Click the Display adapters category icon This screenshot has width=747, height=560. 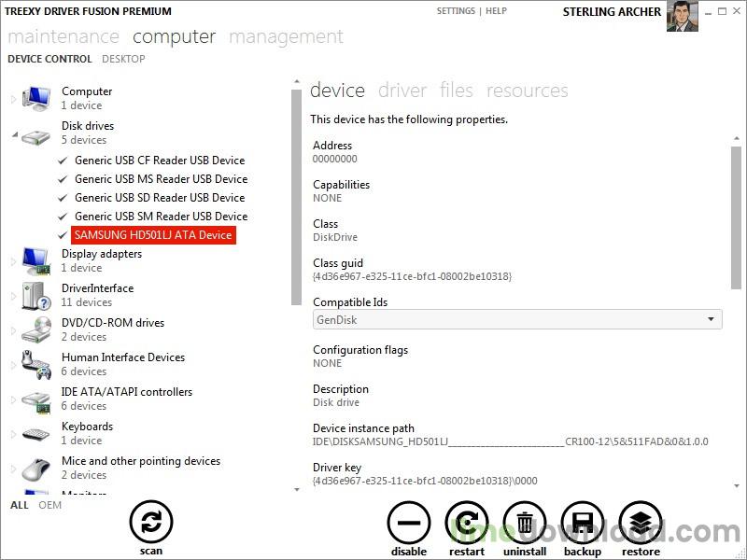(36, 261)
